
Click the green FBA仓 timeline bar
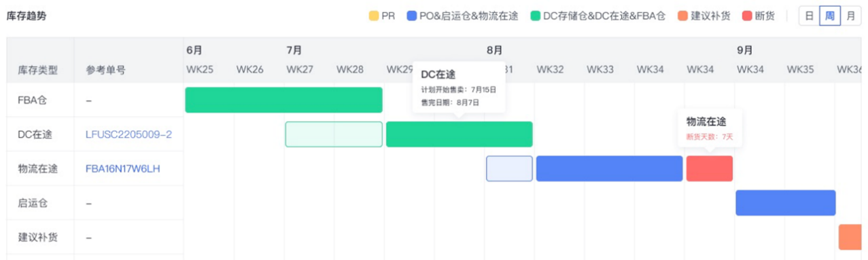[x=283, y=100]
